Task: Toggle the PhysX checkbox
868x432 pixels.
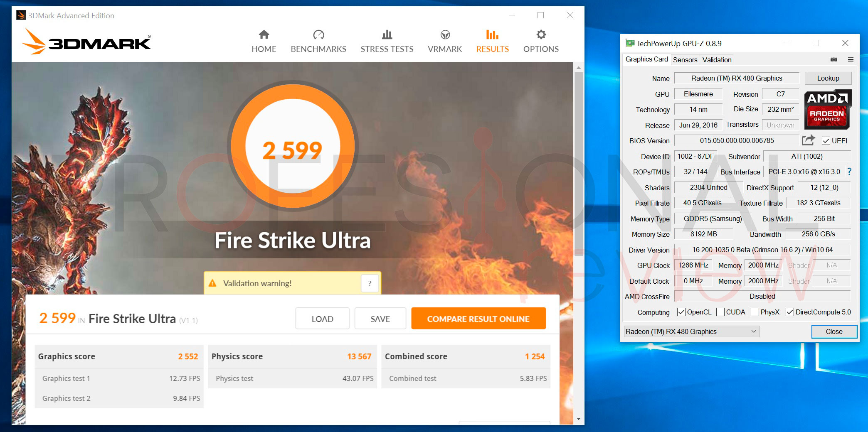Action: tap(755, 312)
